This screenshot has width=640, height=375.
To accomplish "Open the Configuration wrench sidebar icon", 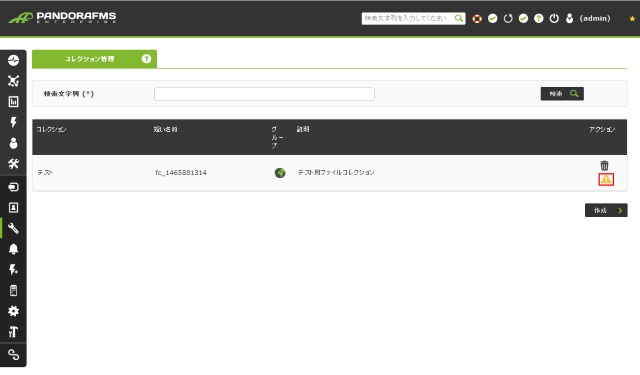I will [x=13, y=228].
